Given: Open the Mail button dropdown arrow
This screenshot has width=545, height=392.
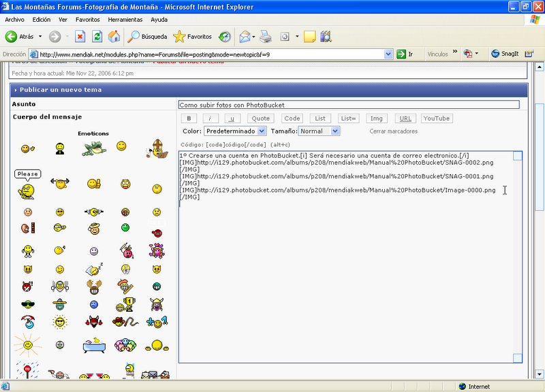Looking at the screenshot, I should click(x=253, y=37).
